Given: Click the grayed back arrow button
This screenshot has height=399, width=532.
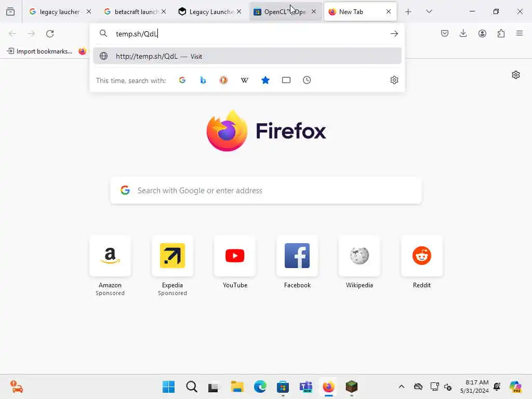Looking at the screenshot, I should click(12, 34).
